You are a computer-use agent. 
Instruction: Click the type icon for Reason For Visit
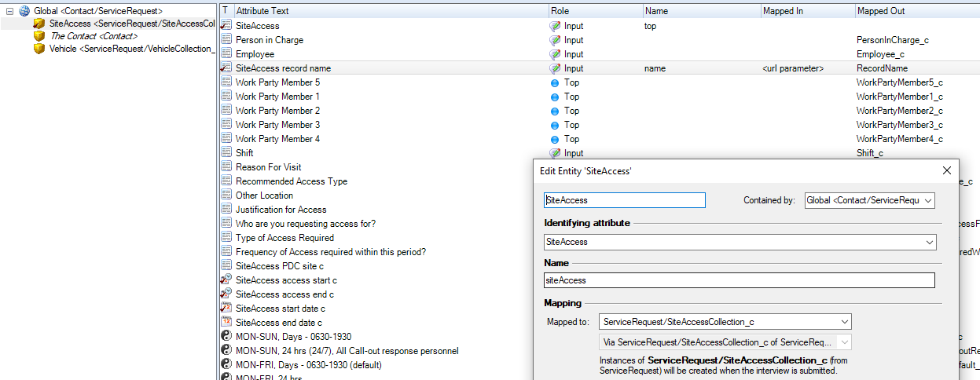coord(226,167)
